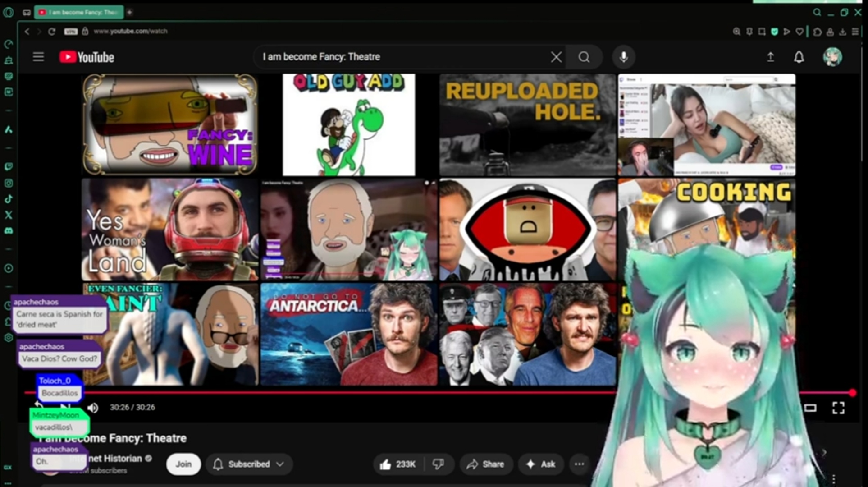Open YouTube notifications bell
Image resolution: width=868 pixels, height=487 pixels.
click(799, 57)
